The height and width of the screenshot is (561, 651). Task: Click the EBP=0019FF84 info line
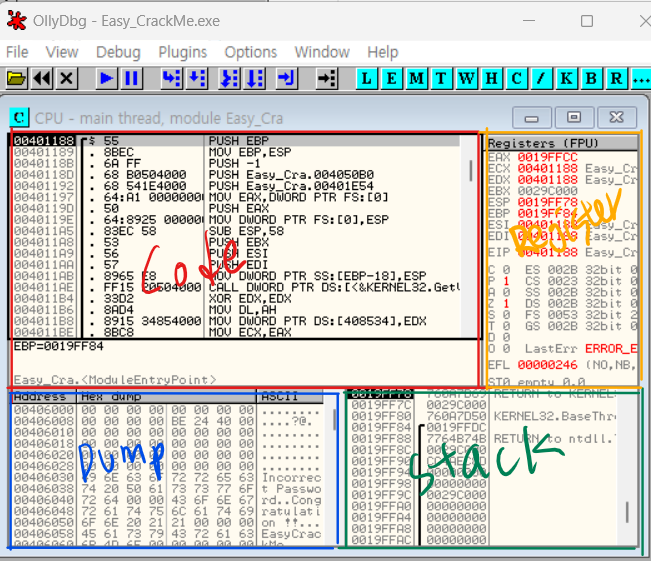(x=59, y=346)
